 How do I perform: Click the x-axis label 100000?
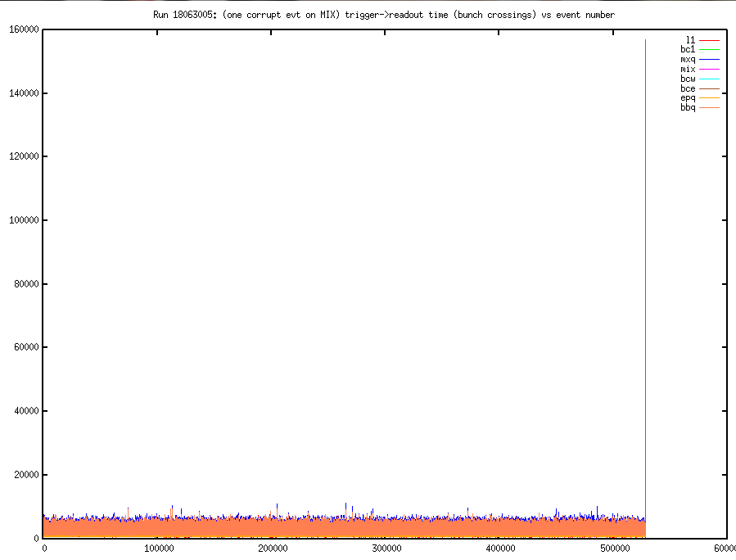tap(159, 549)
